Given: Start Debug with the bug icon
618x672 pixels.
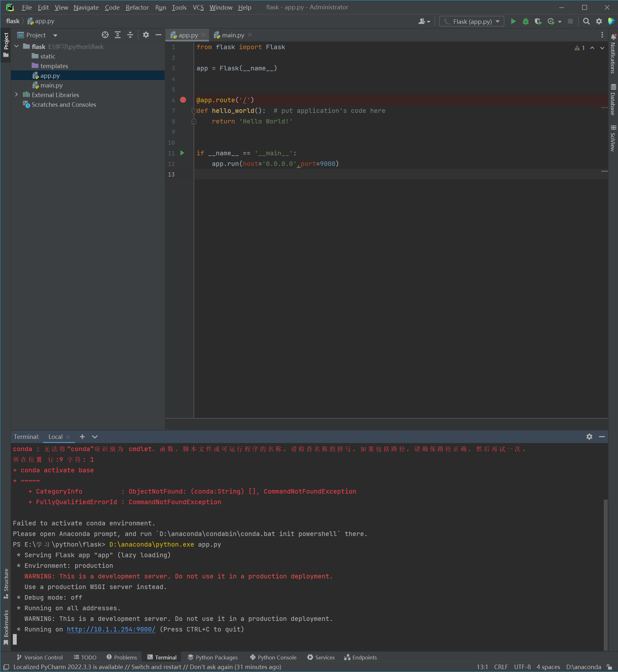Looking at the screenshot, I should point(525,22).
